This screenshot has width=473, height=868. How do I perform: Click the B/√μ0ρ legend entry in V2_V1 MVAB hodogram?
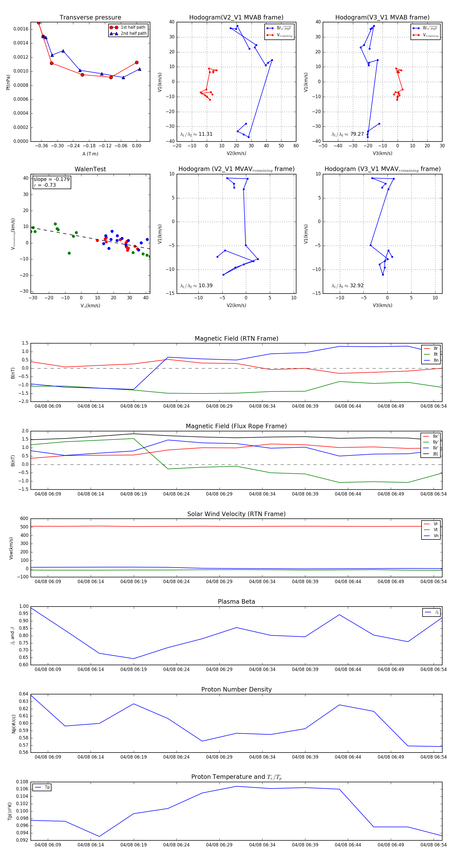click(x=279, y=28)
